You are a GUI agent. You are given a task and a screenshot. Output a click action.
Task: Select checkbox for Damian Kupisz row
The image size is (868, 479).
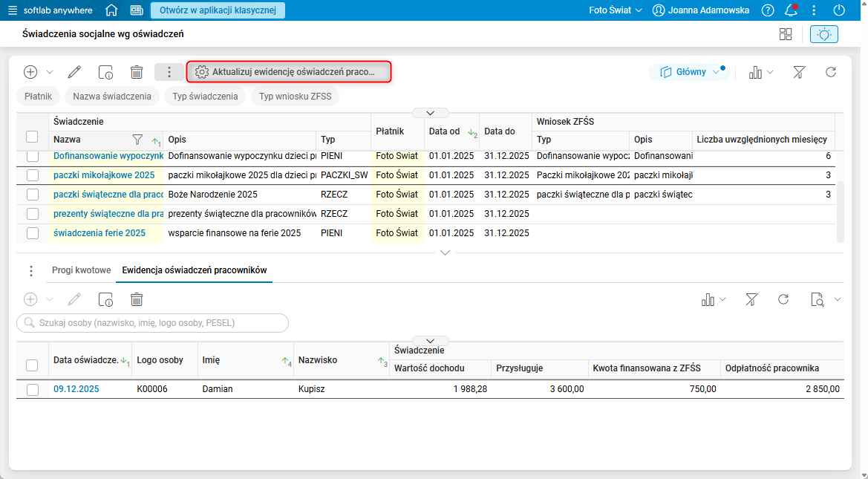[33, 389]
